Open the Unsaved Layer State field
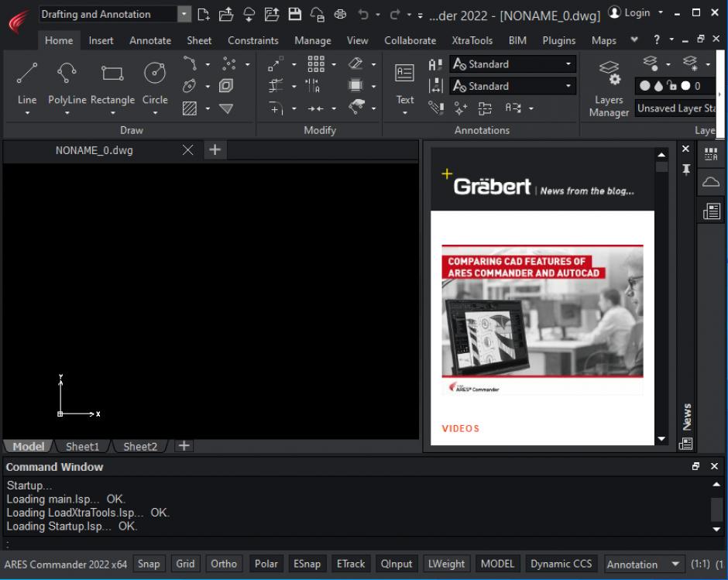 [675, 108]
